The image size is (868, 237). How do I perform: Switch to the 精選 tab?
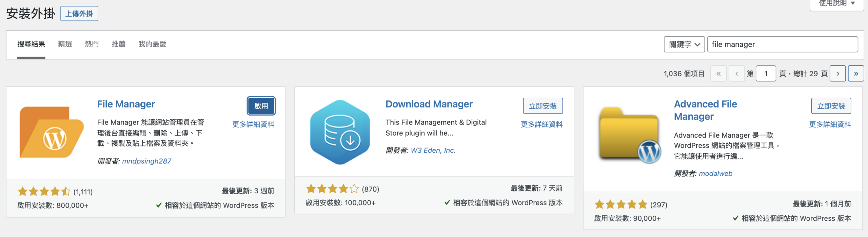[x=65, y=44]
